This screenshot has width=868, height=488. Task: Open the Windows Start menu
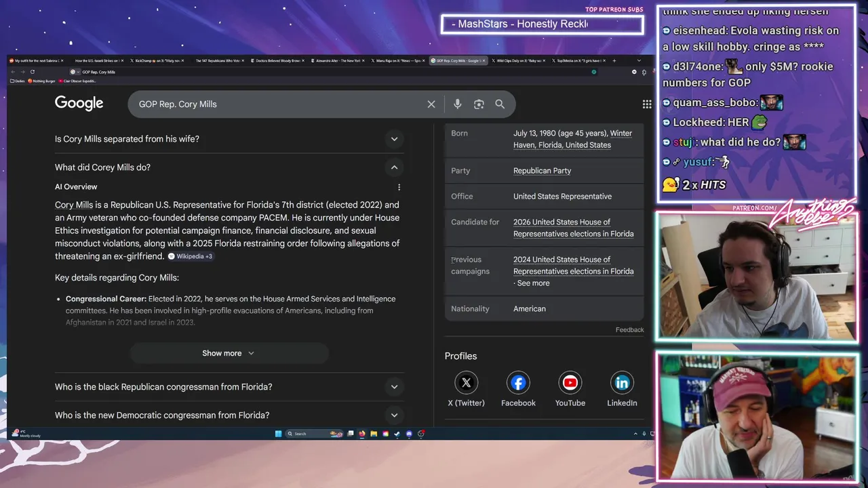pos(278,434)
